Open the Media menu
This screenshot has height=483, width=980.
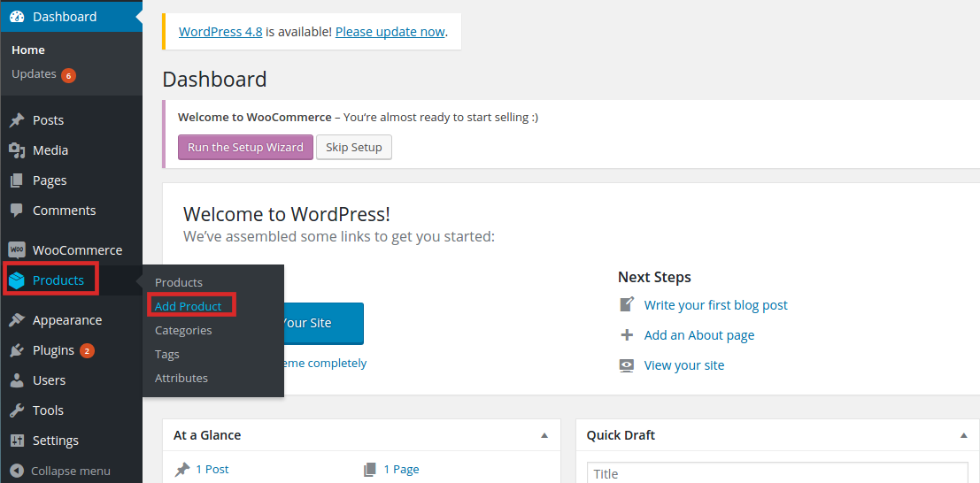click(x=50, y=150)
